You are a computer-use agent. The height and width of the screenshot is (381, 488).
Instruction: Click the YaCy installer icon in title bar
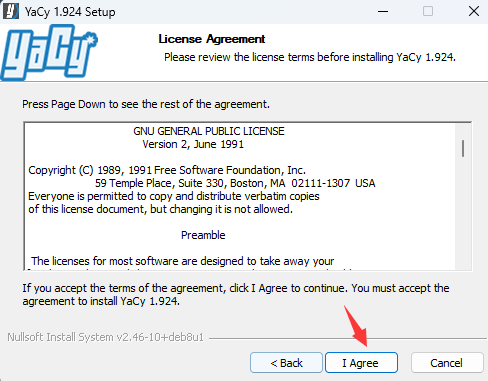coord(11,11)
